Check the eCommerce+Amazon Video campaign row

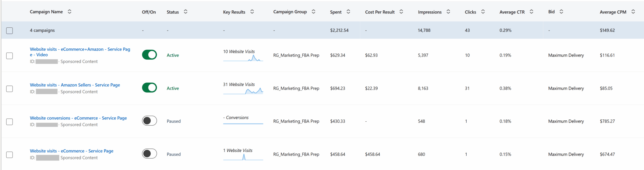tap(10, 56)
